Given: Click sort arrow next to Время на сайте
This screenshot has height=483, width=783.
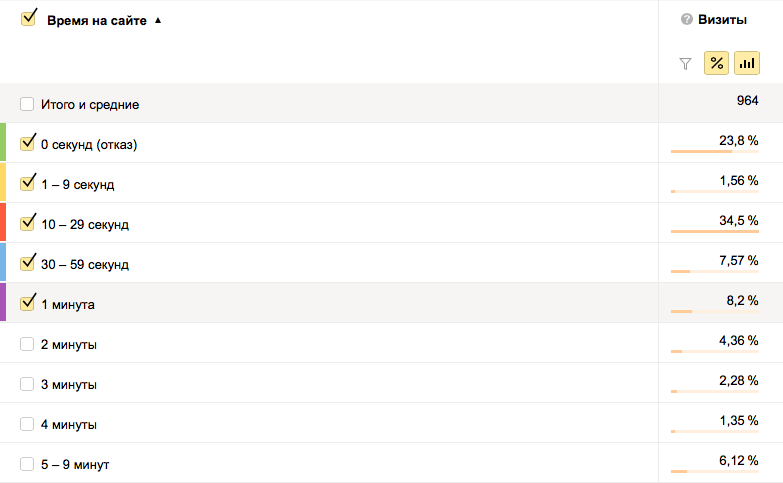Looking at the screenshot, I should click(x=158, y=20).
